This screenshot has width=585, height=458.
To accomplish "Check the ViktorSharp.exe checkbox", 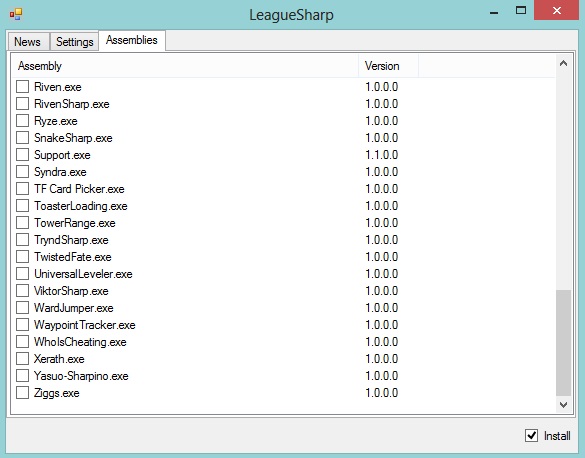I will pos(22,291).
